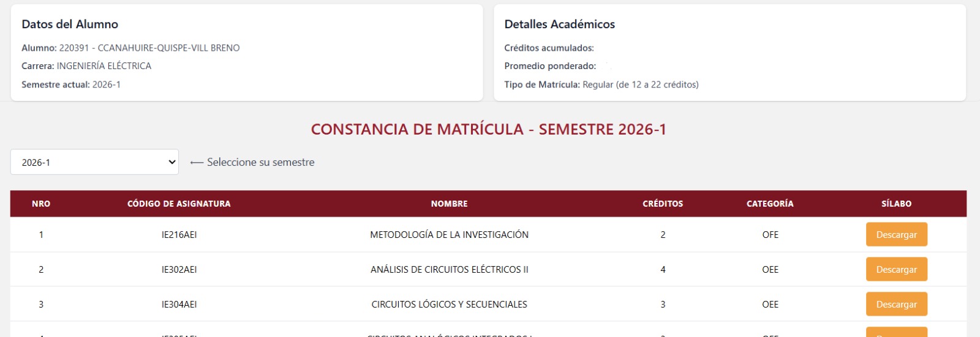Image resolution: width=980 pixels, height=337 pixels.
Task: Select the NOMBRE column header
Action: point(449,204)
